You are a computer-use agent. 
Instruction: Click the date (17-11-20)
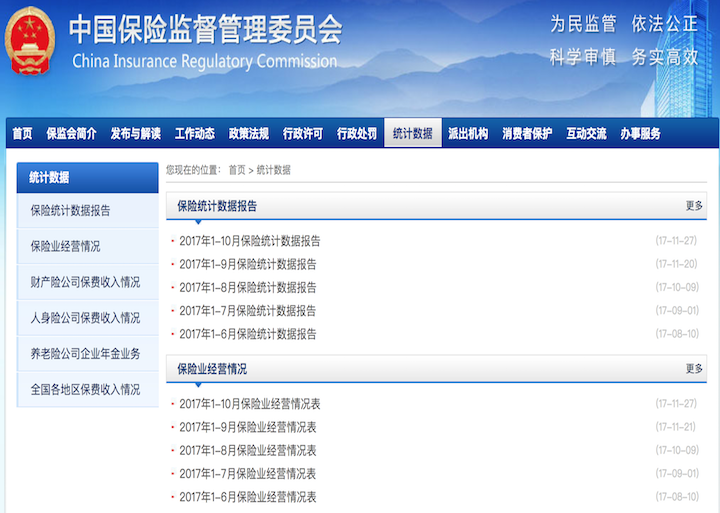(x=676, y=264)
